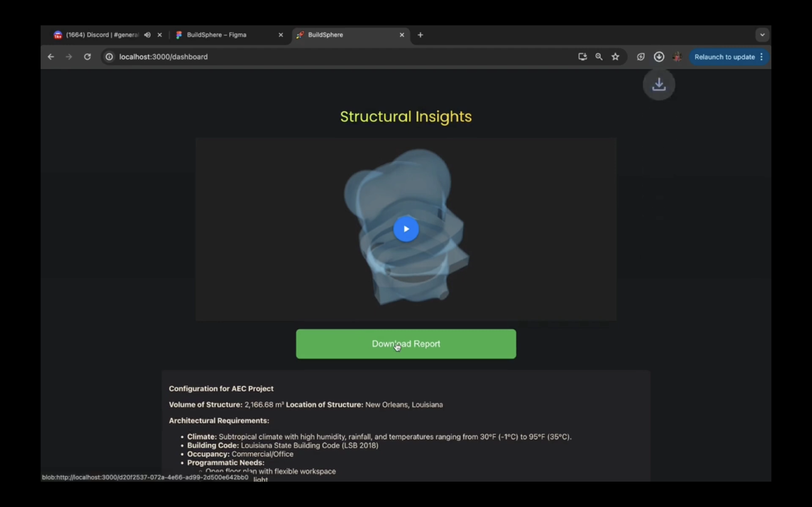Viewport: 812px width, 507px height.
Task: Switch to the Discord #general tab
Action: [101, 35]
